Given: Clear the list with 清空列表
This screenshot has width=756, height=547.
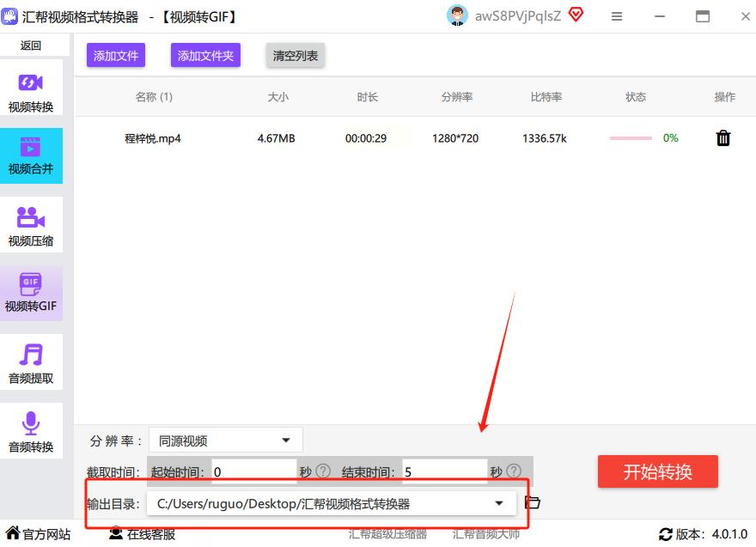Looking at the screenshot, I should pos(295,56).
